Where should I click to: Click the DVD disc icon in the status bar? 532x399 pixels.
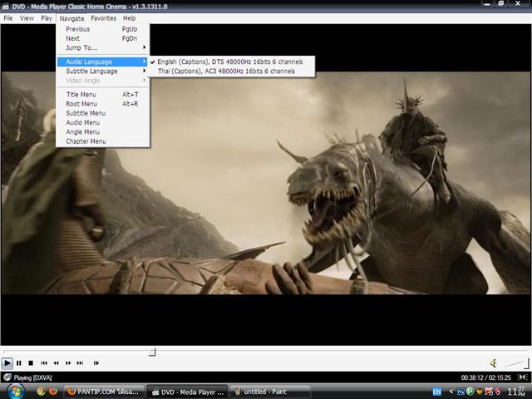[7, 377]
